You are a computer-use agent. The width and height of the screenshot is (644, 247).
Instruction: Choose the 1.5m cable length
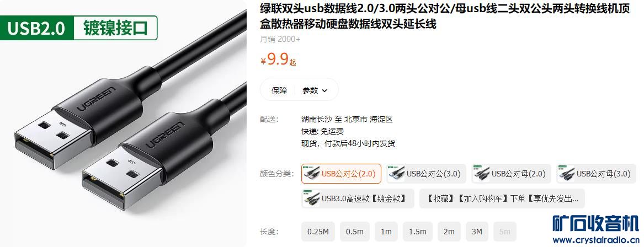point(417,232)
